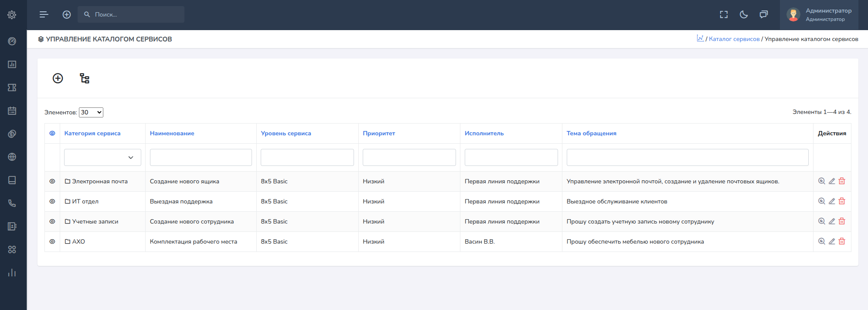This screenshot has height=310, width=868.
Task: Go to the Каталог сервисов breadcrumb link
Action: click(x=734, y=39)
